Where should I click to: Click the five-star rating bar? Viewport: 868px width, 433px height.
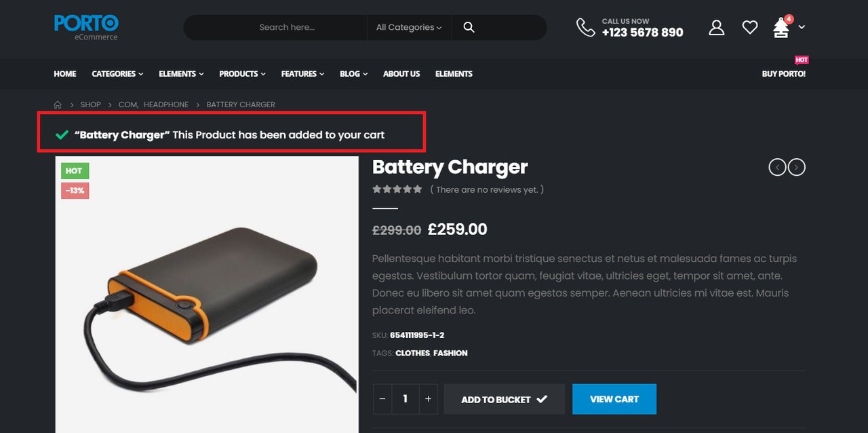pyautogui.click(x=397, y=189)
